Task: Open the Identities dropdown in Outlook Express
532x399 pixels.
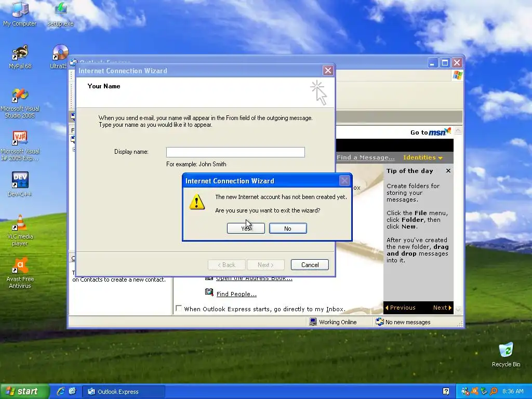Action: pos(423,157)
